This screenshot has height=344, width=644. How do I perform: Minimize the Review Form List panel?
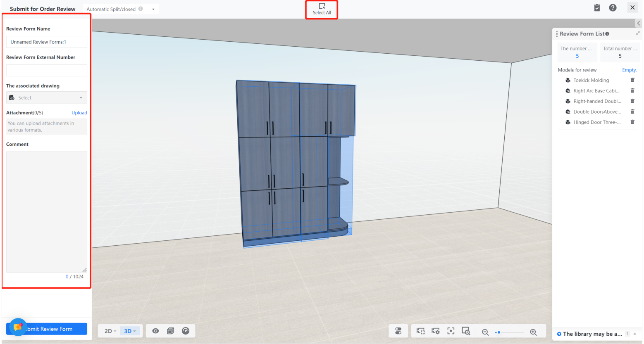click(x=637, y=33)
